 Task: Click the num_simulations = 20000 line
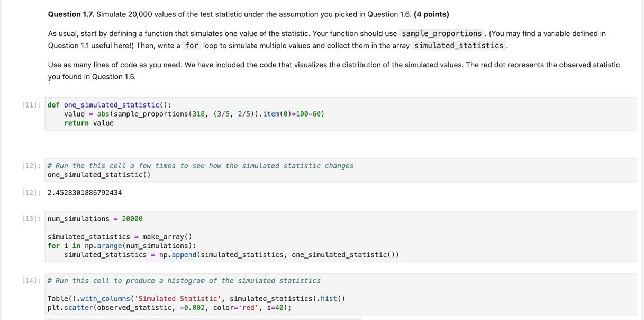[95, 219]
